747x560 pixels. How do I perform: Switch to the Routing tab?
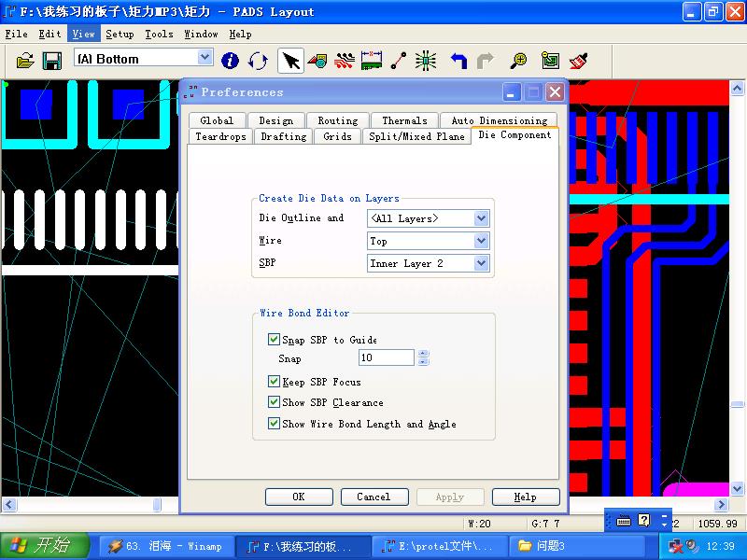pyautogui.click(x=337, y=120)
